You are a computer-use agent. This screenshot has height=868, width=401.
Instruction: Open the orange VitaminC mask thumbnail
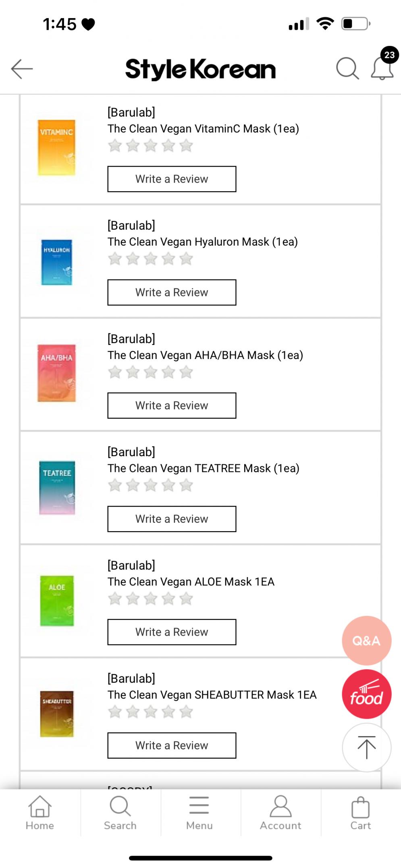(x=57, y=148)
